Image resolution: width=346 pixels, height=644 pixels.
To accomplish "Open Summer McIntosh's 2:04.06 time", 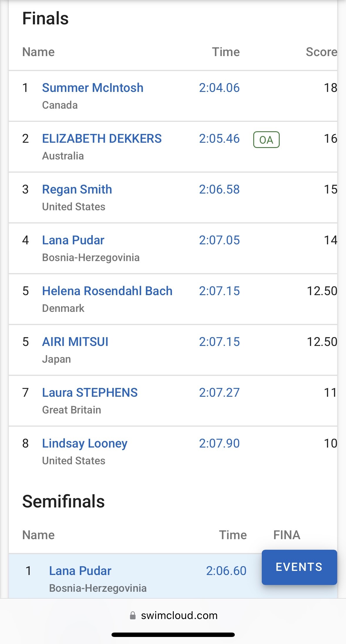I will (219, 88).
